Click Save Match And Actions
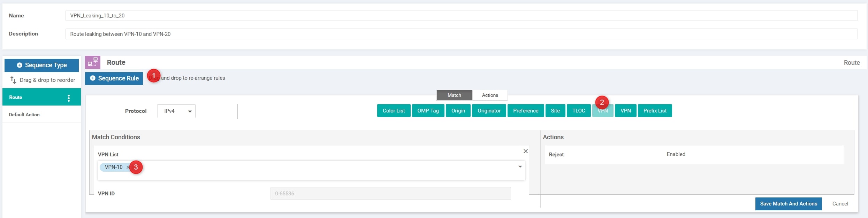 coord(788,204)
